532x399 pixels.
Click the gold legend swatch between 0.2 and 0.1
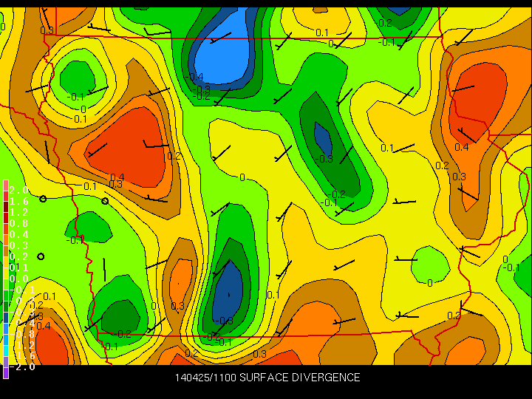[6, 262]
